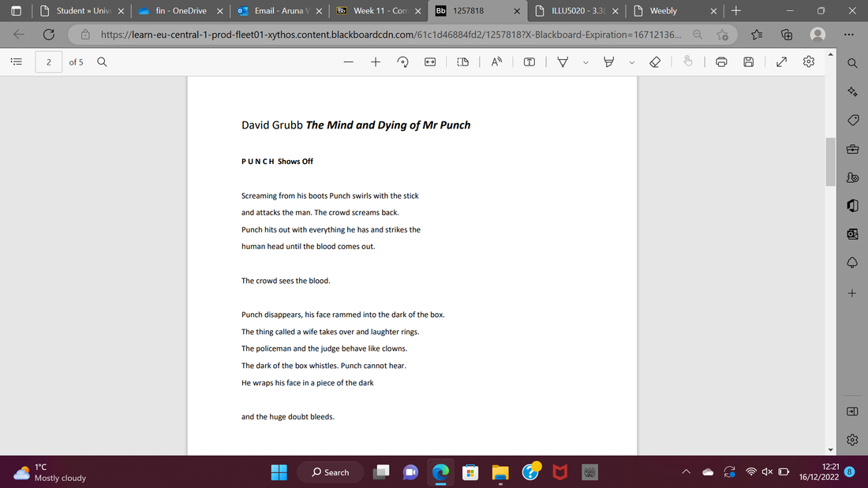This screenshot has width=868, height=488.
Task: Open the PDF table of contents icon
Action: [17, 62]
